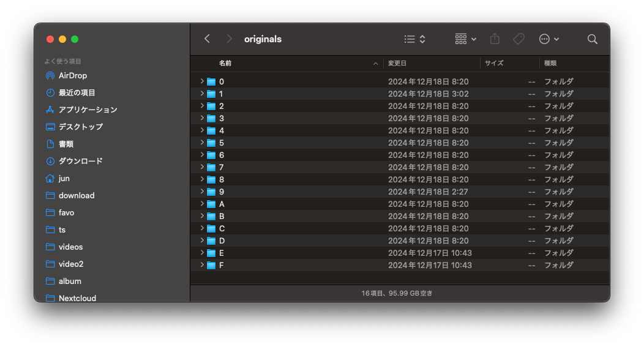
Task: Expand folder A disclosure chevron
Action: [x=202, y=204]
